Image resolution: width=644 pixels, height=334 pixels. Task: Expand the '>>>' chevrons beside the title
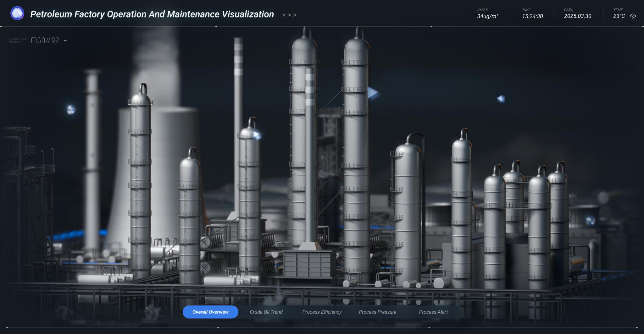pos(289,14)
